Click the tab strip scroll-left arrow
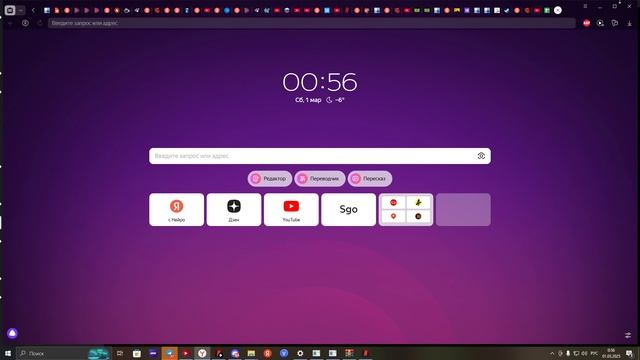The height and width of the screenshot is (360, 640). pos(33,10)
